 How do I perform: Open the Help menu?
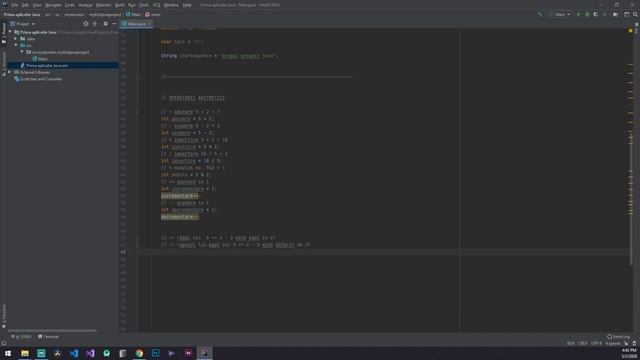(187, 5)
